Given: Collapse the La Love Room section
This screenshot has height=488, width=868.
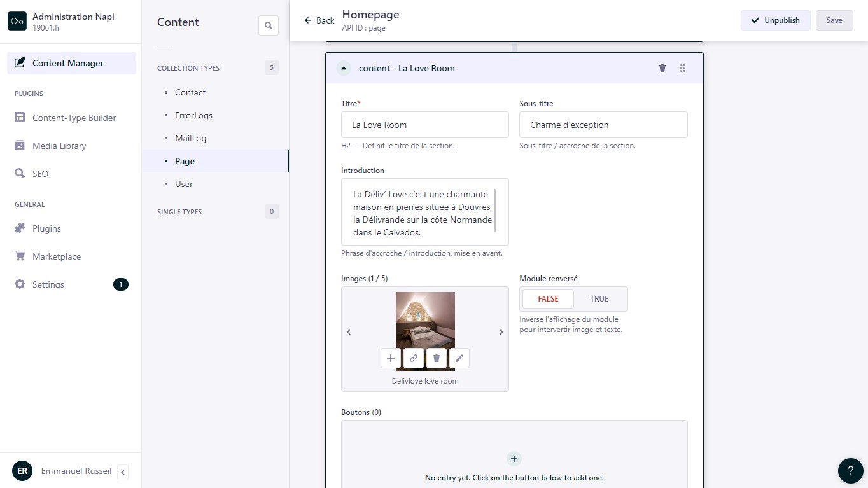Looking at the screenshot, I should (344, 68).
